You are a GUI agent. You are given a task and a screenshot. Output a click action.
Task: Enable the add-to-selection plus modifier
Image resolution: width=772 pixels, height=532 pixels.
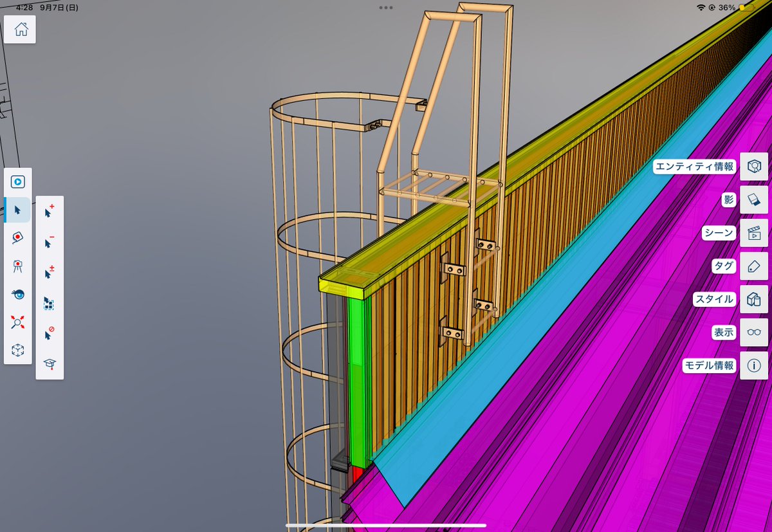[49, 210]
